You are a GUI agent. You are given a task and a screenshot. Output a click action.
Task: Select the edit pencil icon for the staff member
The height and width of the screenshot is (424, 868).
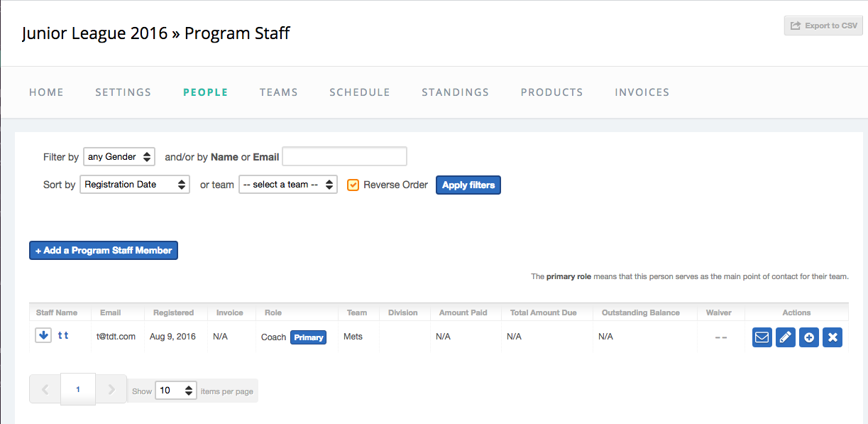(785, 337)
